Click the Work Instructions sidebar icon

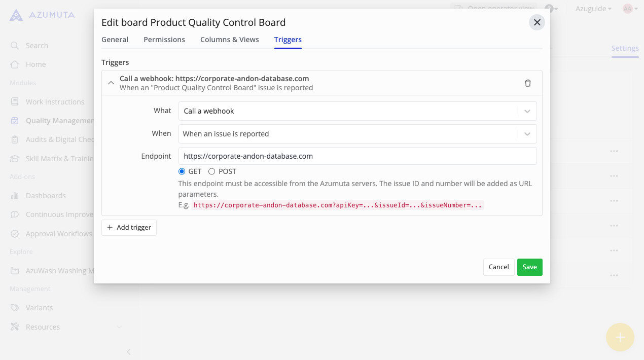point(15,102)
